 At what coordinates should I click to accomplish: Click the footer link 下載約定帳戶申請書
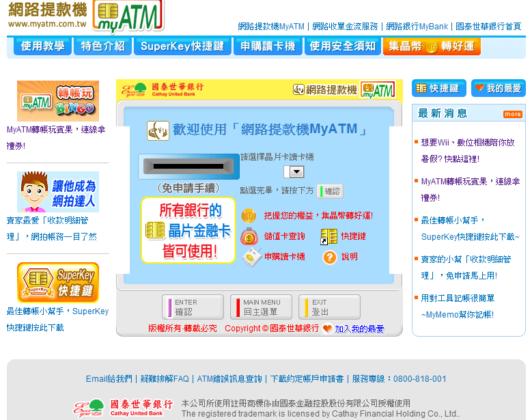coord(307,379)
